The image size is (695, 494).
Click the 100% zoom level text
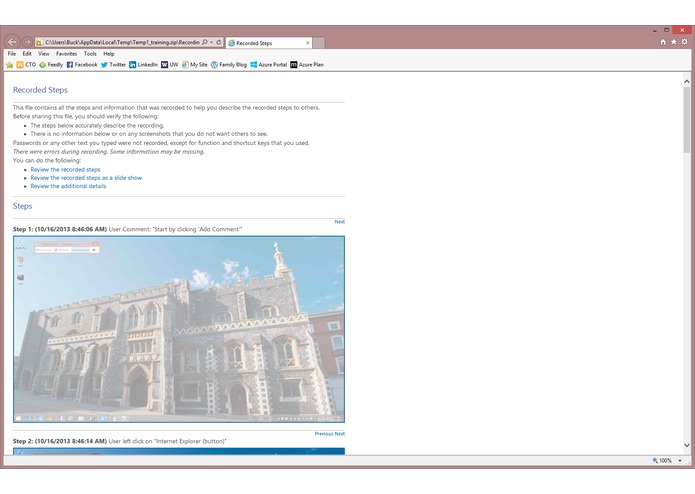[x=665, y=461]
